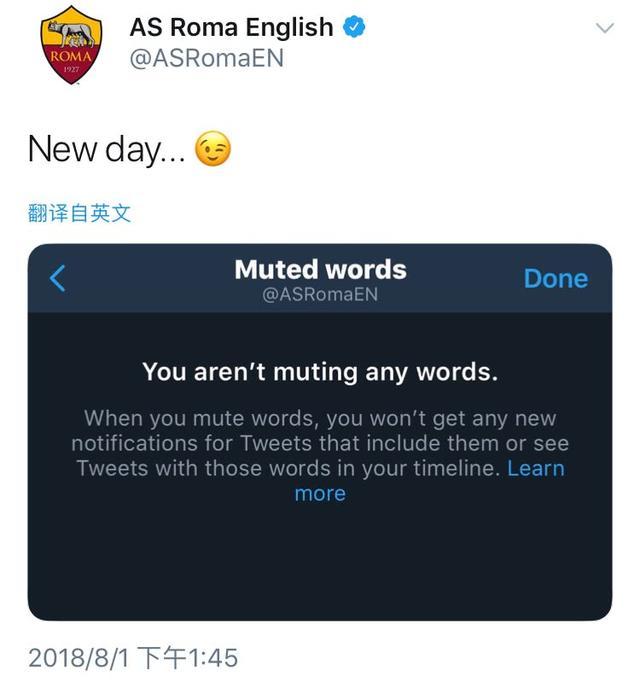Select the New day... tweet text

107,149
